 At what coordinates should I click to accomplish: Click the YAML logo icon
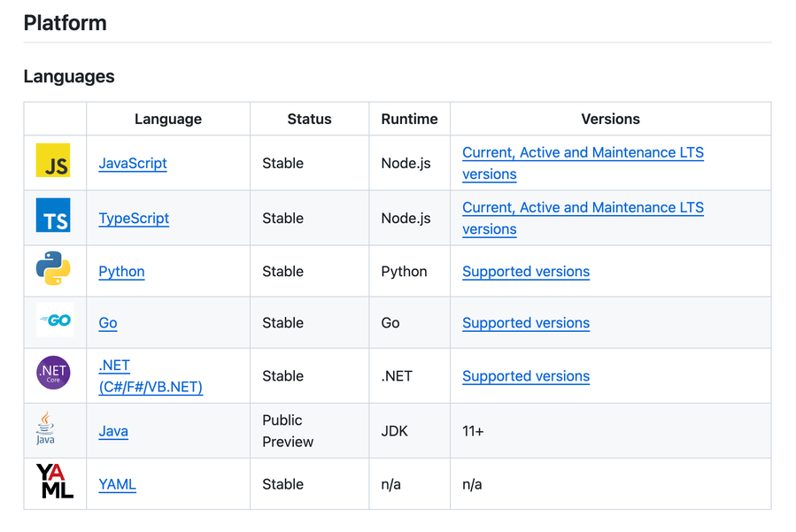pos(55,482)
